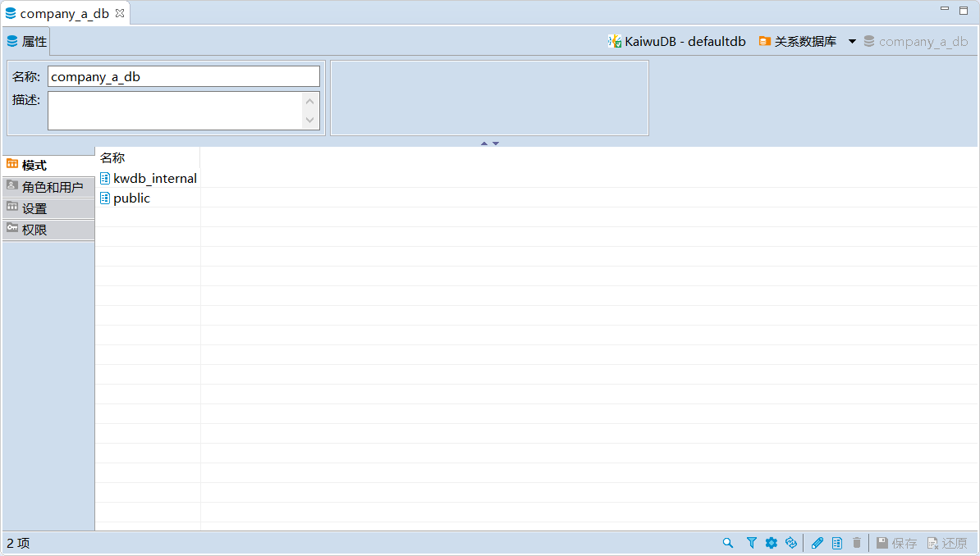
Task: Open the filter funnel settings
Action: [x=751, y=543]
